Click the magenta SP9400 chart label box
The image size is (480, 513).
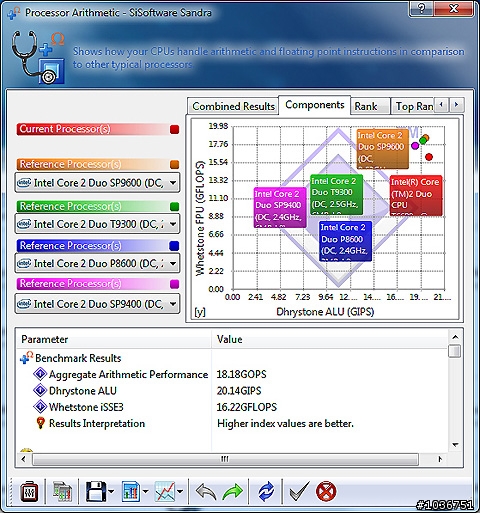(x=280, y=207)
